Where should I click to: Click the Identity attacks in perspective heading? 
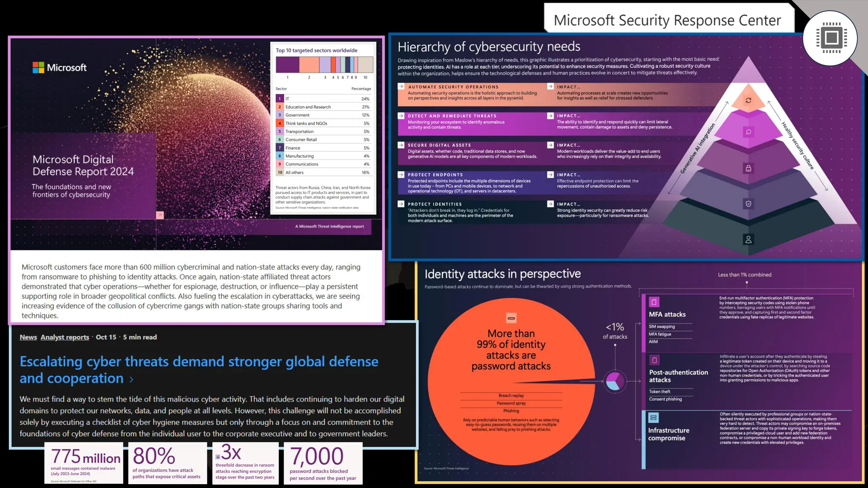click(503, 274)
